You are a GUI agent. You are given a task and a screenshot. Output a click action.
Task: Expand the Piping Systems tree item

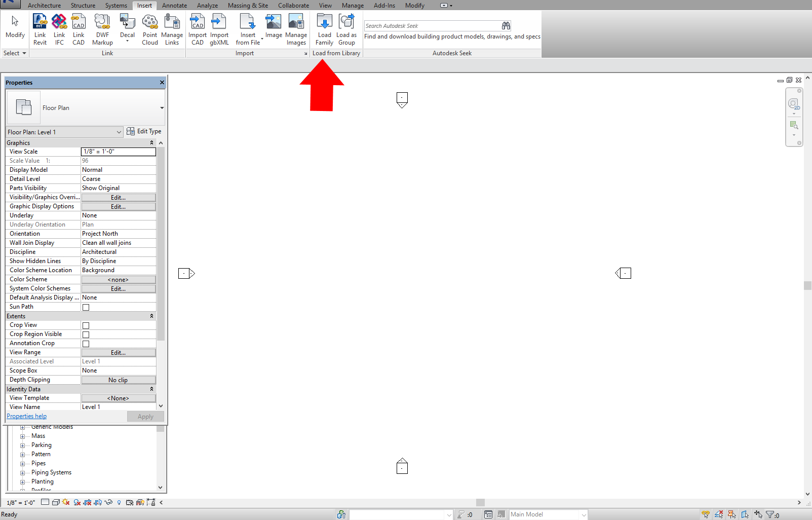pos(22,472)
